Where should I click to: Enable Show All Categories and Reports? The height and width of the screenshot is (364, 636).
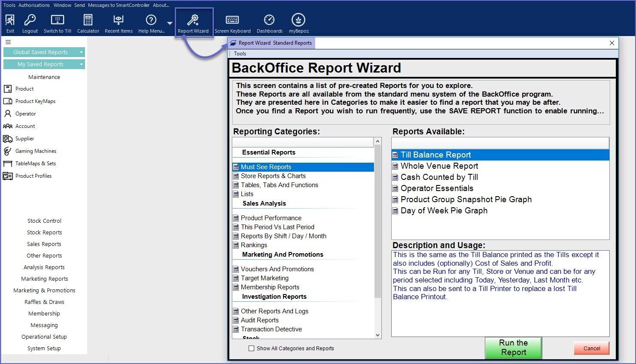point(252,349)
